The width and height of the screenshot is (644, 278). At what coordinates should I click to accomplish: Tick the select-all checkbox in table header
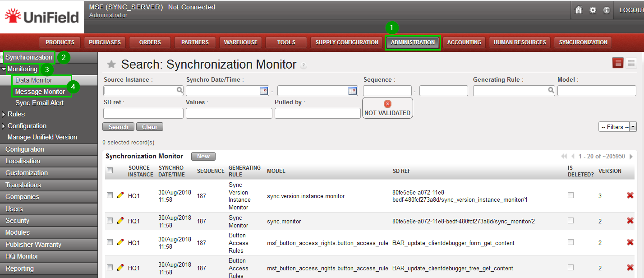(110, 171)
